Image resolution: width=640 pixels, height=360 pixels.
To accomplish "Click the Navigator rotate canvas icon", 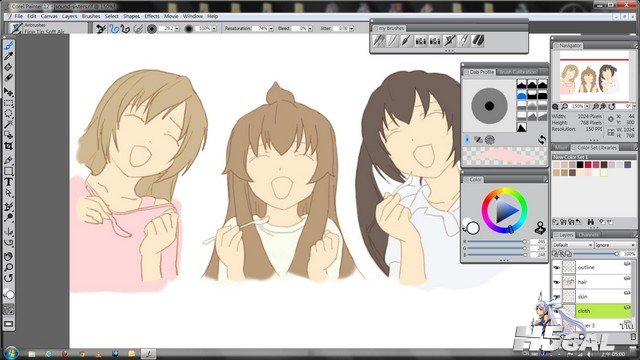I will click(x=611, y=106).
